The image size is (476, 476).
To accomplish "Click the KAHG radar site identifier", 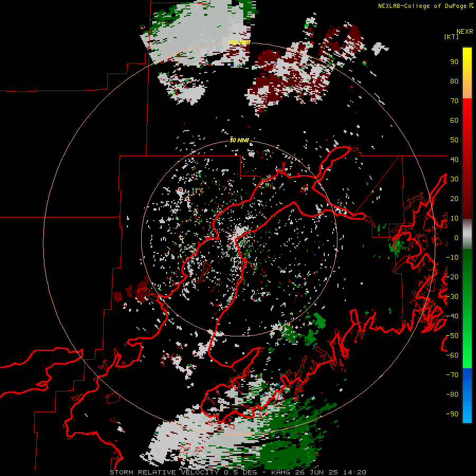I will [x=281, y=472].
